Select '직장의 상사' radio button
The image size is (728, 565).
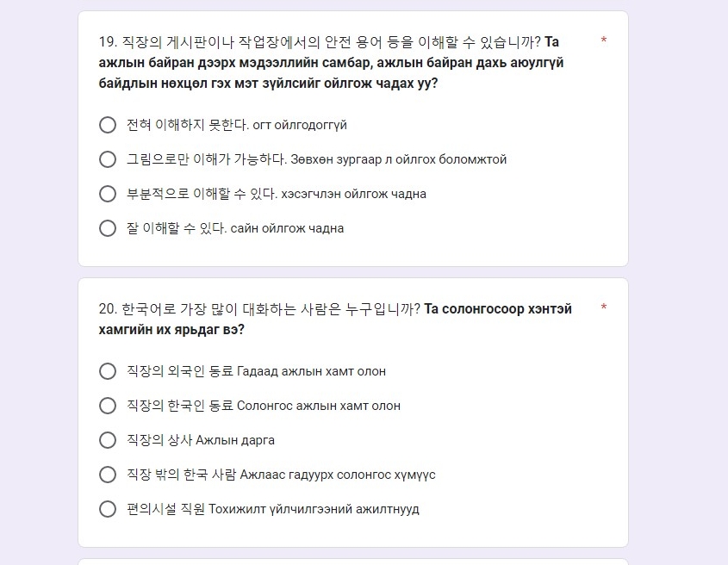click(x=108, y=439)
